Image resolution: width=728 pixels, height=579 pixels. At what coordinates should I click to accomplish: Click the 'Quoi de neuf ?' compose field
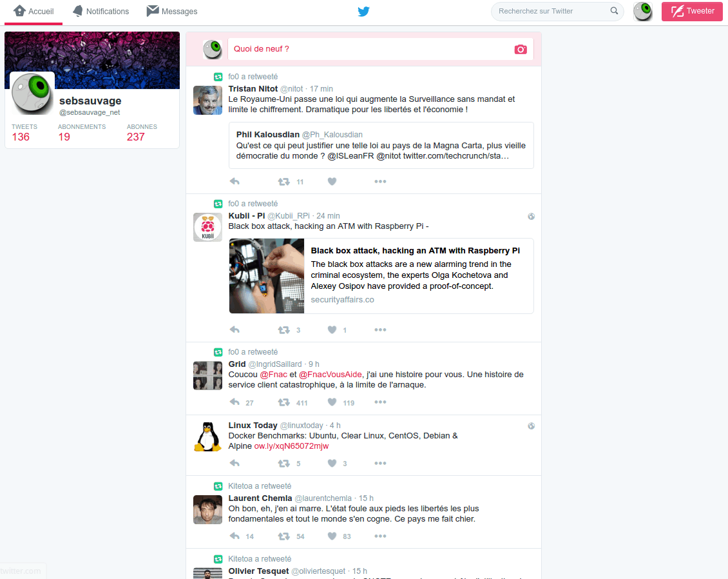(x=367, y=49)
